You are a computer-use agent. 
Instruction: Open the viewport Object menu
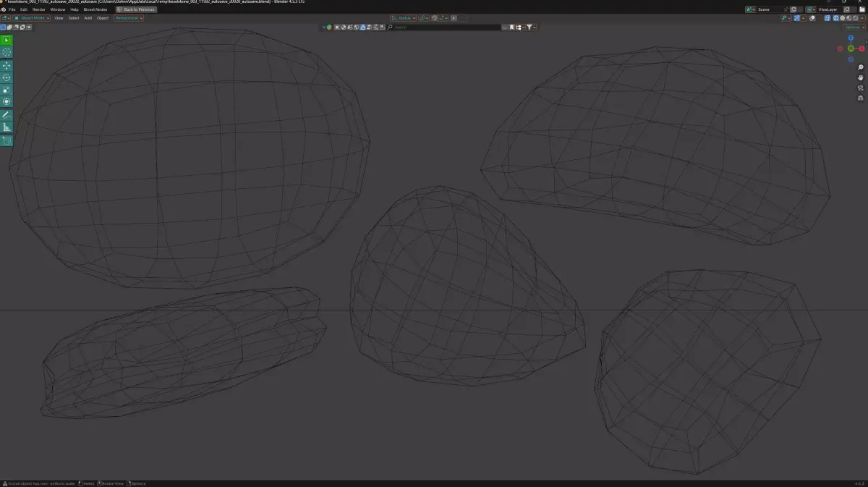click(103, 17)
